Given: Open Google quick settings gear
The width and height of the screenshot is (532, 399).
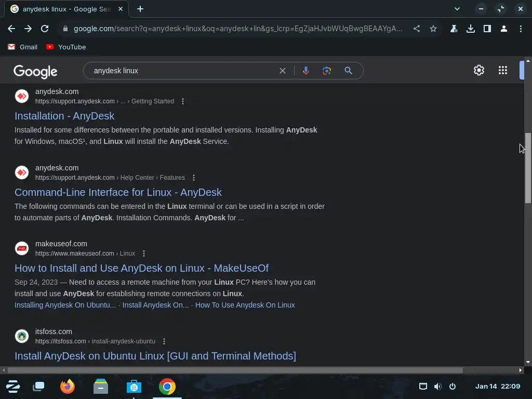Looking at the screenshot, I should coord(478,70).
